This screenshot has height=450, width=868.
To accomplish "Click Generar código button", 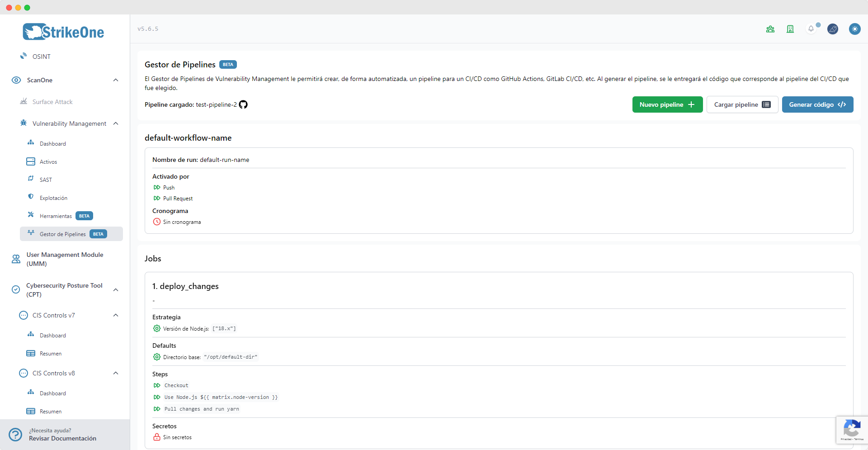I will tap(817, 104).
